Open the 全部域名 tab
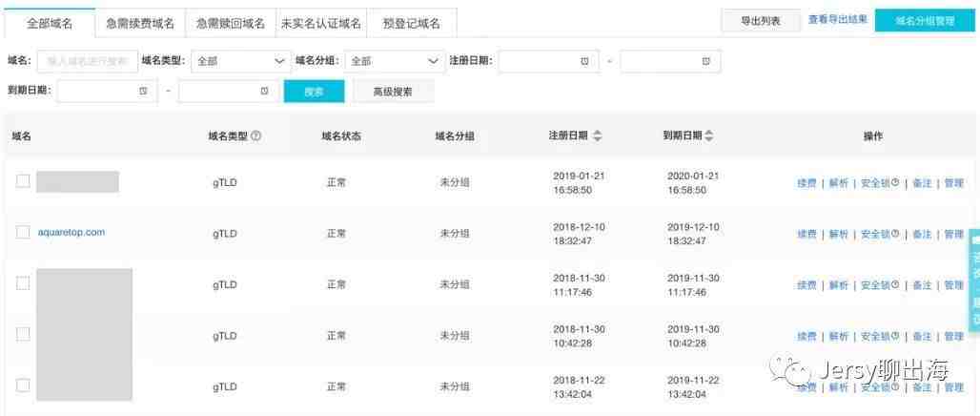This screenshot has width=980, height=416. (50, 24)
